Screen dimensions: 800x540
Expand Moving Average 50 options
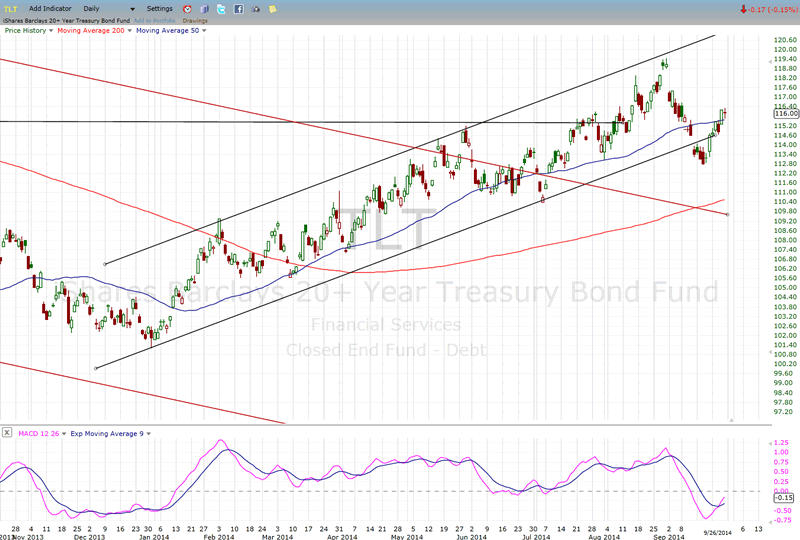click(x=204, y=31)
